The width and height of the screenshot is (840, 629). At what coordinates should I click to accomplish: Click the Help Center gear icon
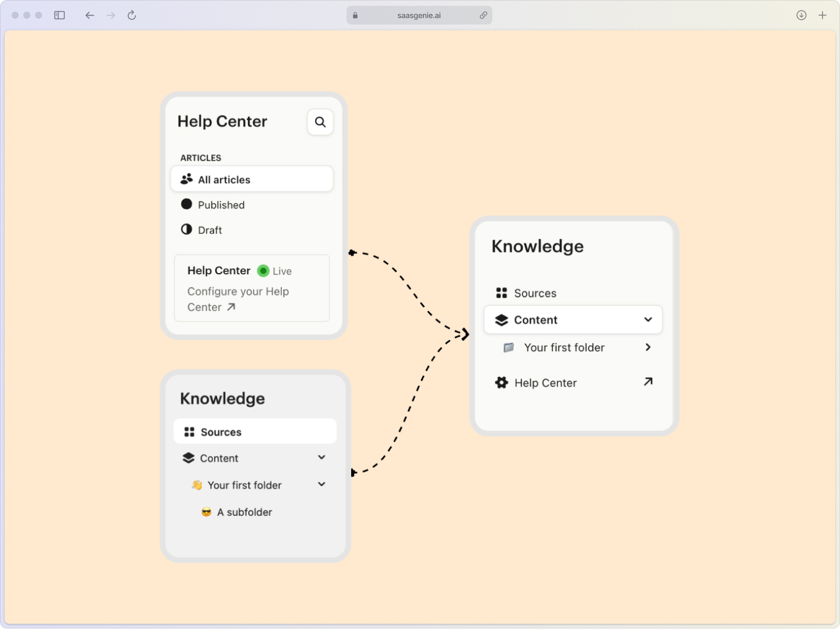click(502, 382)
